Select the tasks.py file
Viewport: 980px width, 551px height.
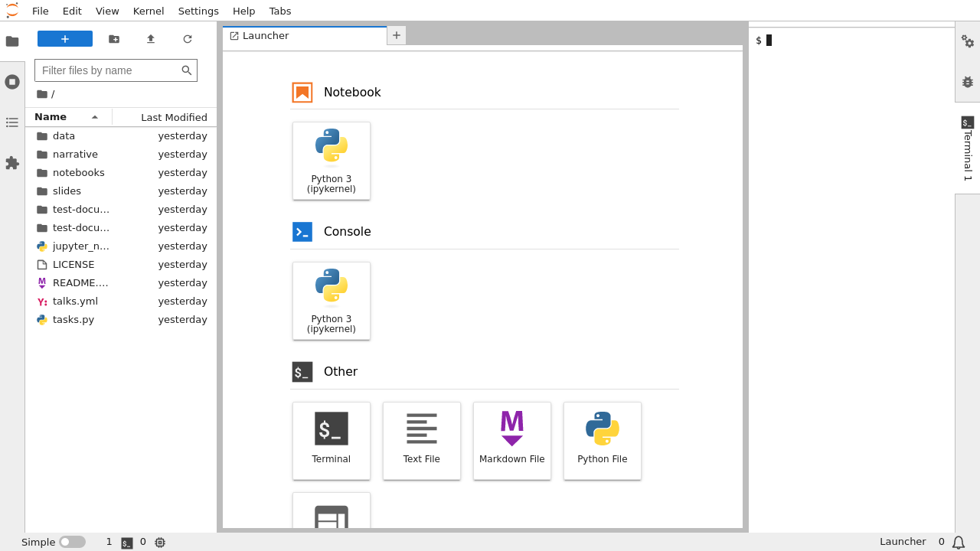click(121, 320)
